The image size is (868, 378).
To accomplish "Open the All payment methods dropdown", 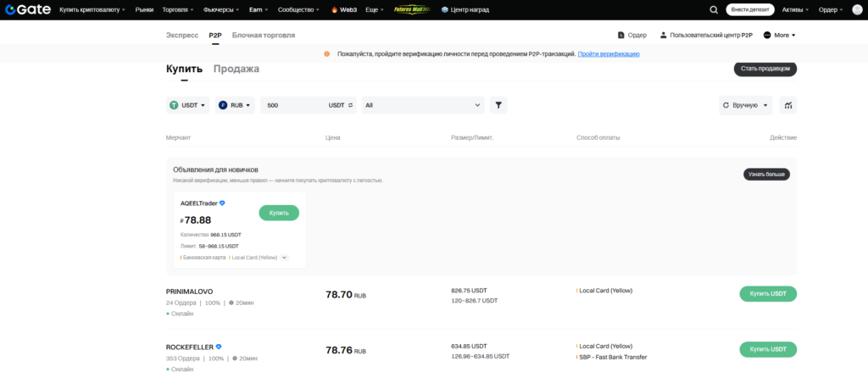I will point(422,105).
